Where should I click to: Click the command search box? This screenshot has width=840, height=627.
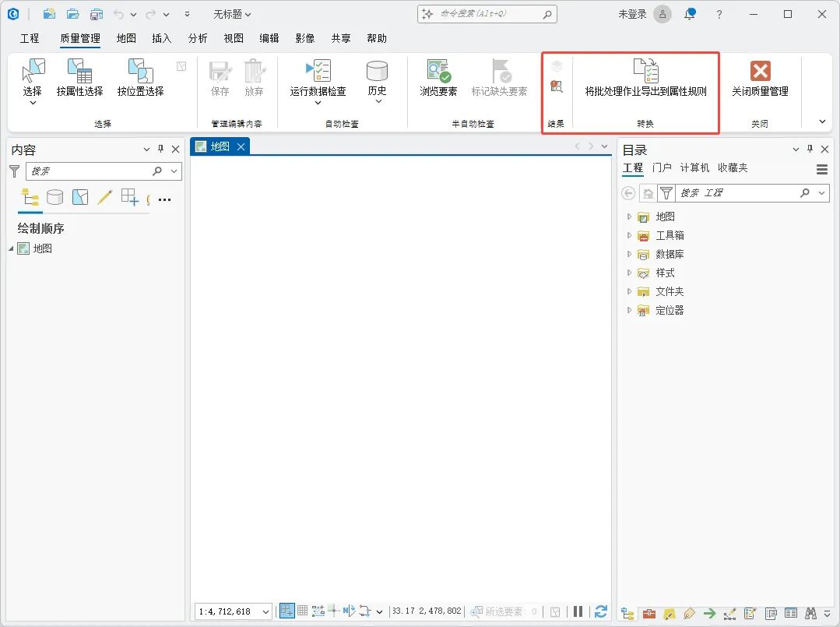487,15
